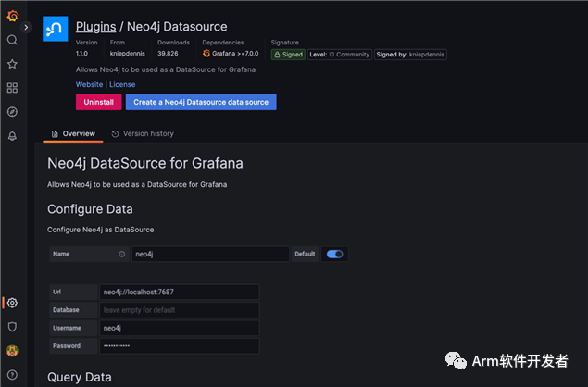Screen dimensions: 588x387
Task: Expand the sidebar with the chevron
Action: point(27,28)
